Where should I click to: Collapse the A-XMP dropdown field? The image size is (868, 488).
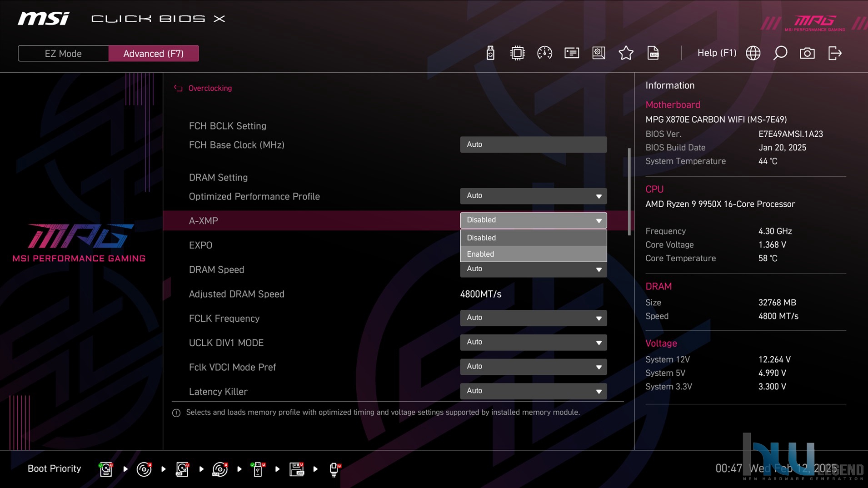(533, 220)
